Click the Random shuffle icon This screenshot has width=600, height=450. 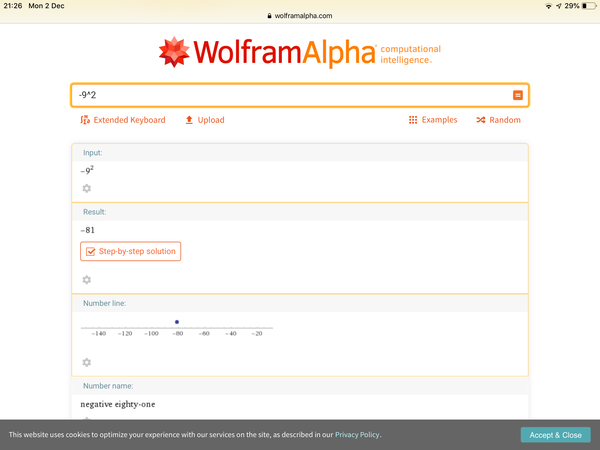[x=481, y=120]
